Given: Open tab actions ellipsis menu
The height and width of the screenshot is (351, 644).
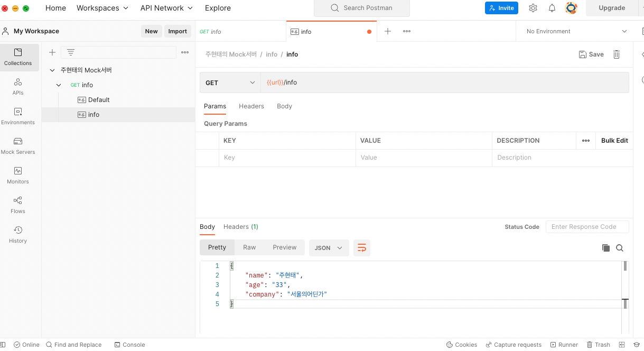Looking at the screenshot, I should coord(407,31).
